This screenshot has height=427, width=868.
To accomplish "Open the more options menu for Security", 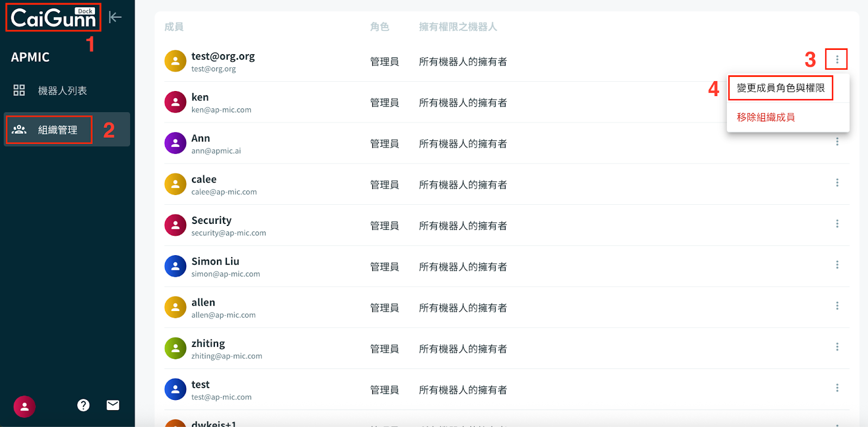I will 837,224.
